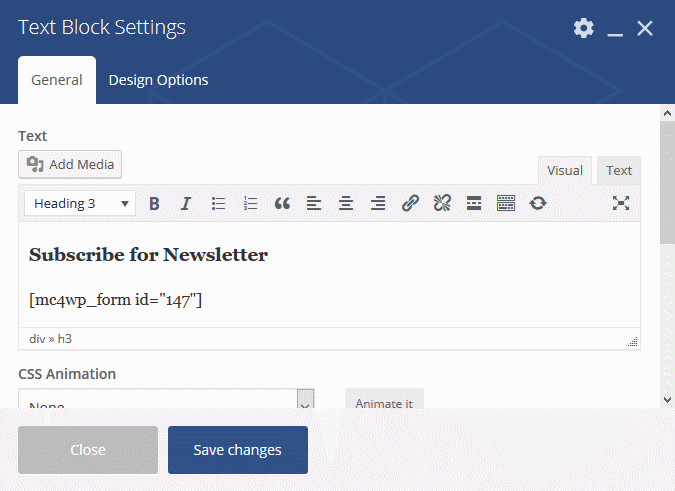Click the Animate it button
Viewport: 675px width, 491px height.
tap(384, 399)
